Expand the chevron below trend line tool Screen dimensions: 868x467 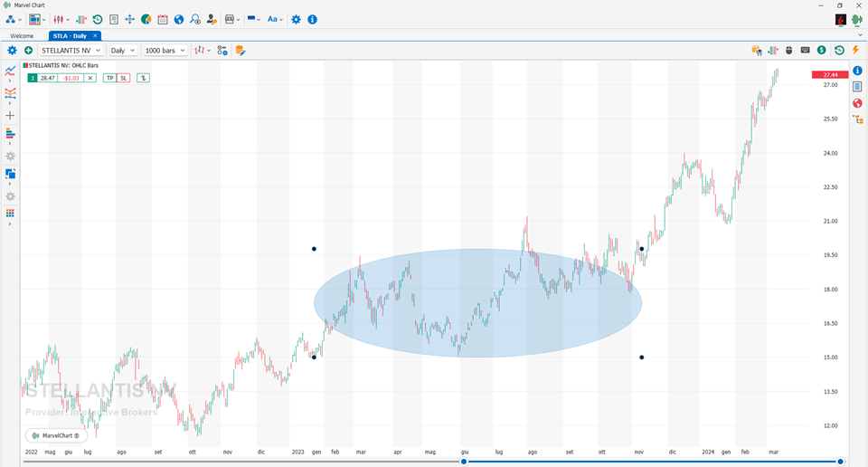pos(9,81)
